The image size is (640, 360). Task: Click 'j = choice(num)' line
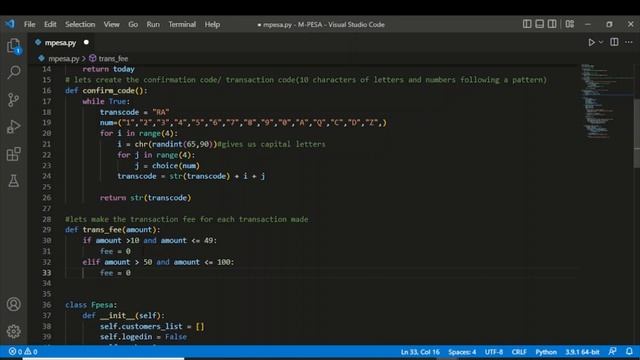(x=167, y=166)
